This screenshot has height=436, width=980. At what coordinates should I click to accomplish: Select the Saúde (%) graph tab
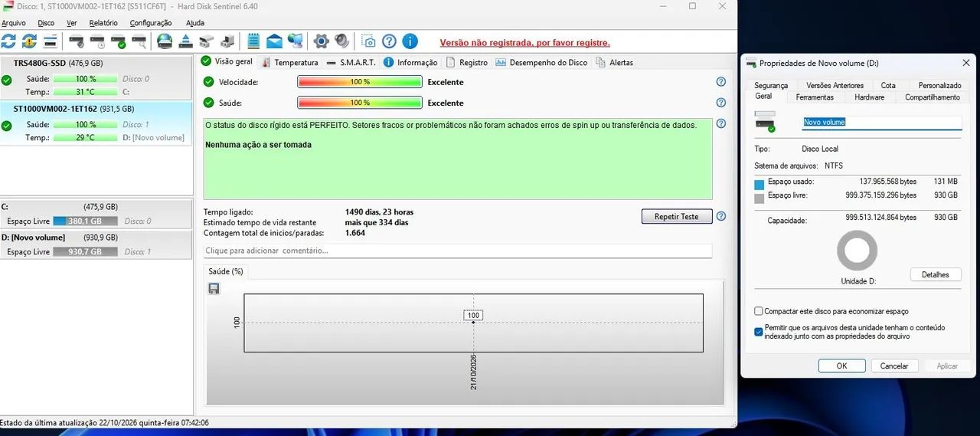pyautogui.click(x=226, y=271)
